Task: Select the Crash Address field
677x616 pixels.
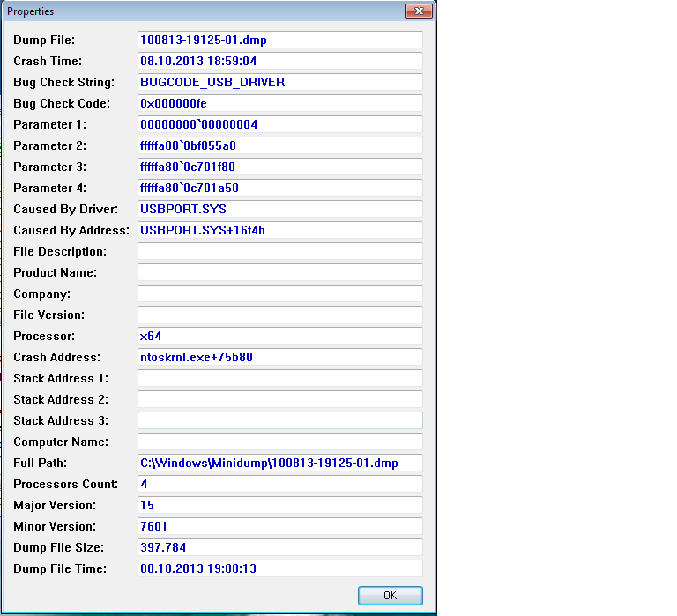Action: click(280, 357)
